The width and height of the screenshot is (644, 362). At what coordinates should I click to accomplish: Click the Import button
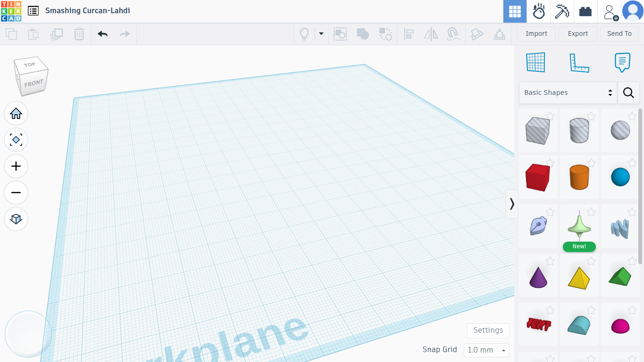tap(536, 34)
